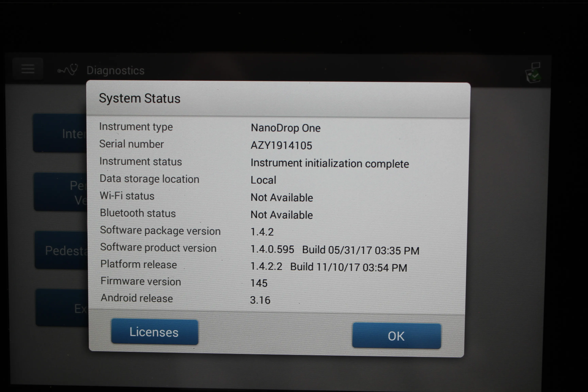Click the Diagnostics stethoscope icon

click(68, 70)
